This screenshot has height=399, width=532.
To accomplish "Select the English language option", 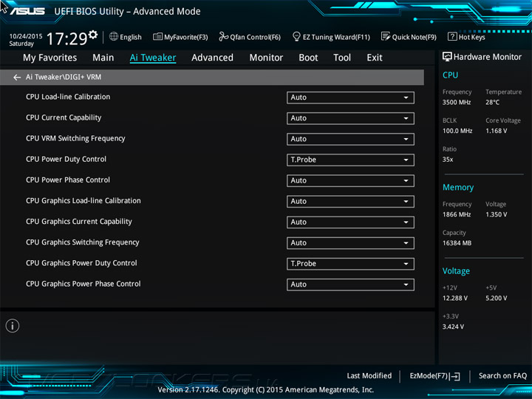I will point(131,37).
